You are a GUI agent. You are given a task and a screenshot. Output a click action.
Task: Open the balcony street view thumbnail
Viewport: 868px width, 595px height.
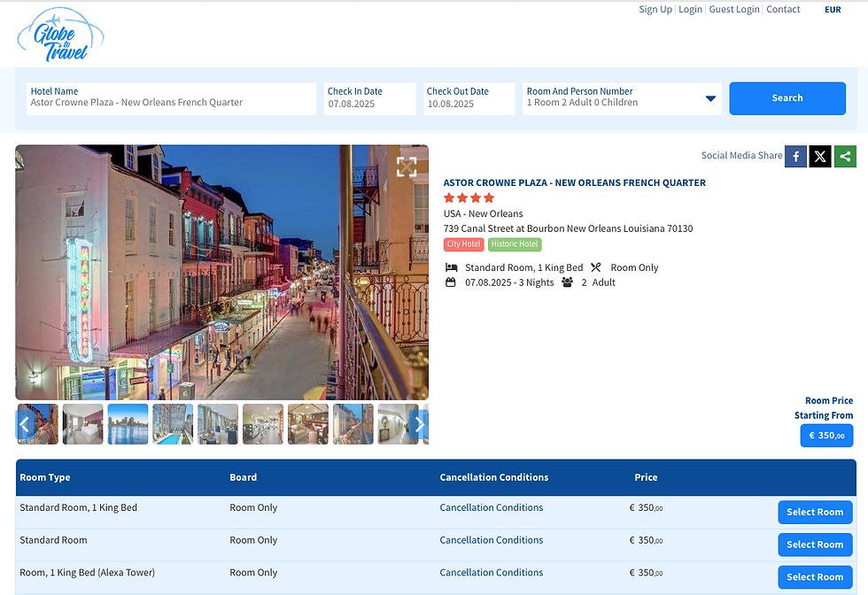pyautogui.click(x=353, y=424)
